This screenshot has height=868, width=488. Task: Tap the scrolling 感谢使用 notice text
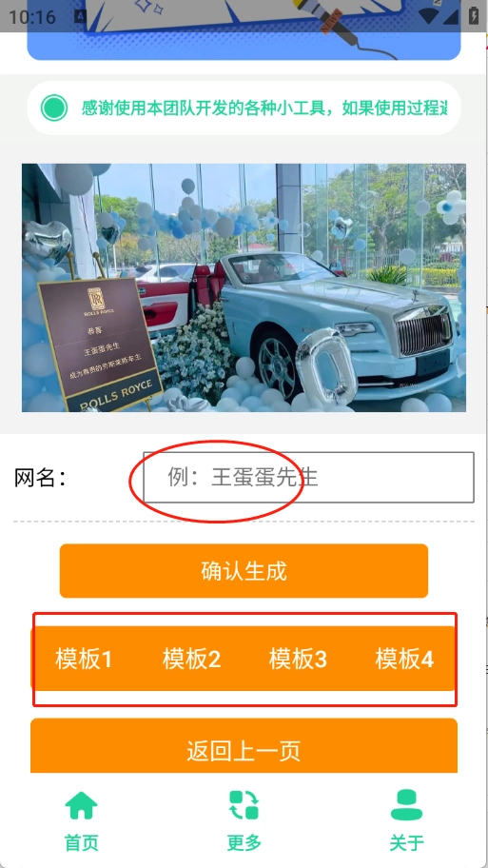tap(264, 108)
